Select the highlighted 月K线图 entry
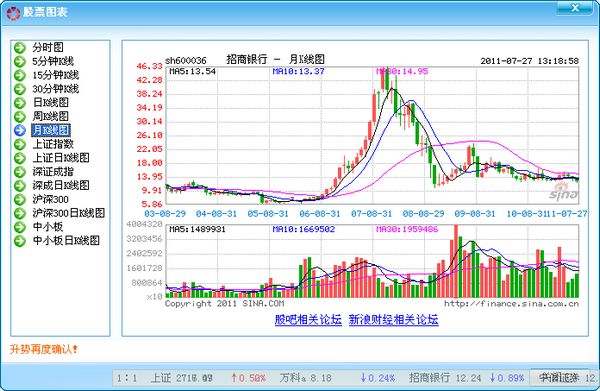Viewport: 600px width, 391px height. (51, 130)
